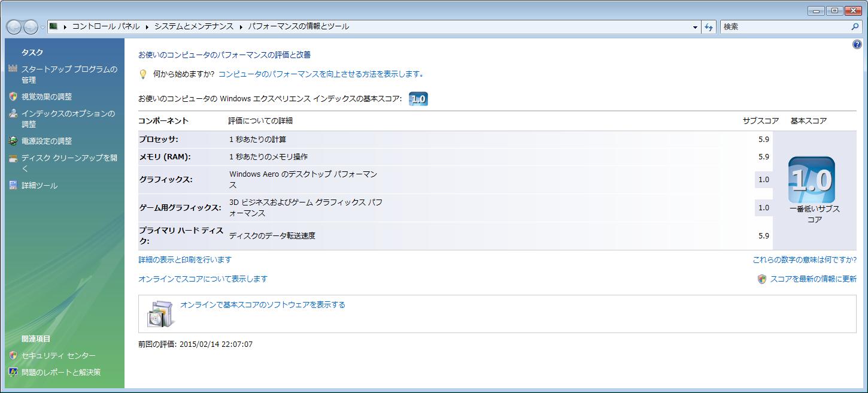Viewport: 868px width, 393px height.
Task: Open オンラインで基本スコアのソフトウェアを表示する link
Action: tap(263, 304)
